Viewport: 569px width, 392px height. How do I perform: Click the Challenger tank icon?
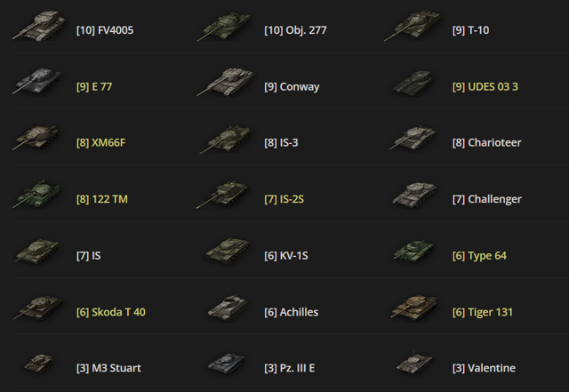click(x=414, y=195)
